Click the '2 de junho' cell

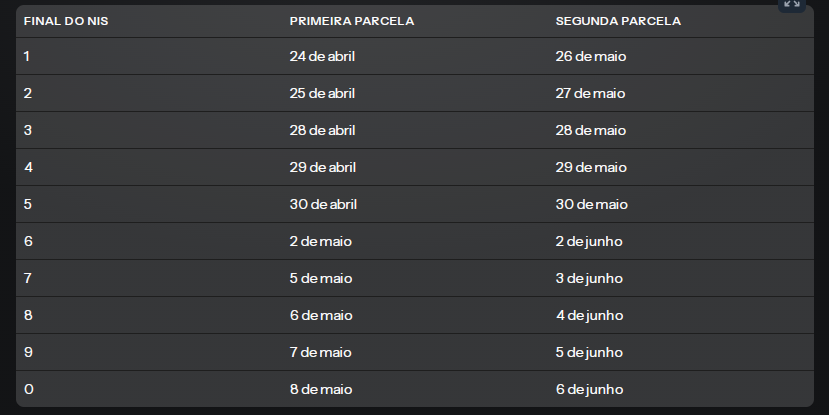[589, 242]
